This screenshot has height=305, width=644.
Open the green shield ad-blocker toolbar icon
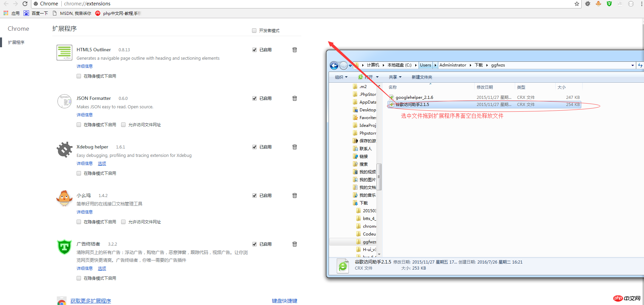609,4
